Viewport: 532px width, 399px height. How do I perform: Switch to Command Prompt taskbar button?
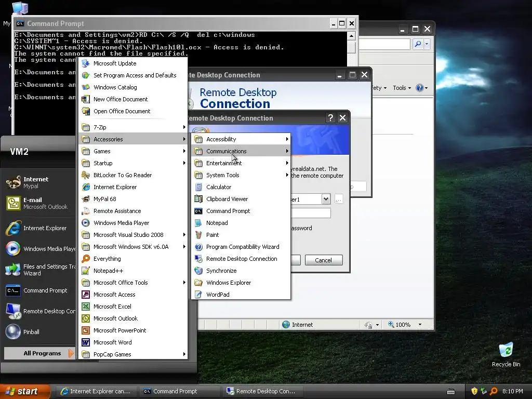coord(180,391)
